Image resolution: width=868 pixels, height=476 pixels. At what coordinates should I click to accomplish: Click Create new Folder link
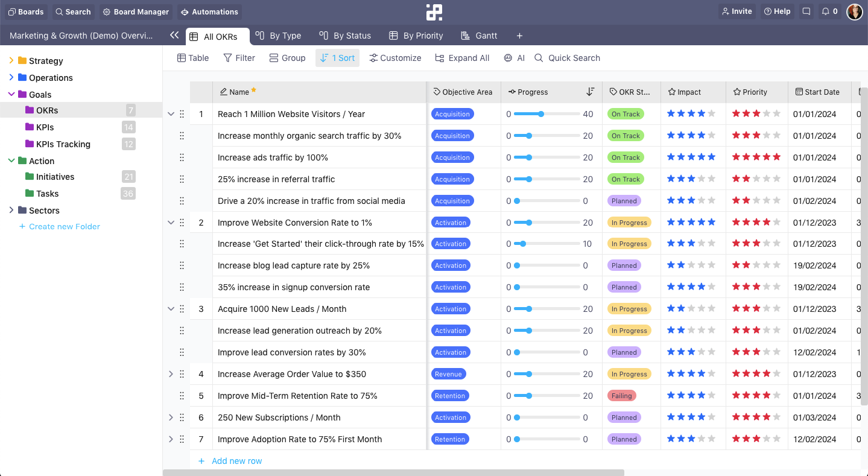coord(64,227)
